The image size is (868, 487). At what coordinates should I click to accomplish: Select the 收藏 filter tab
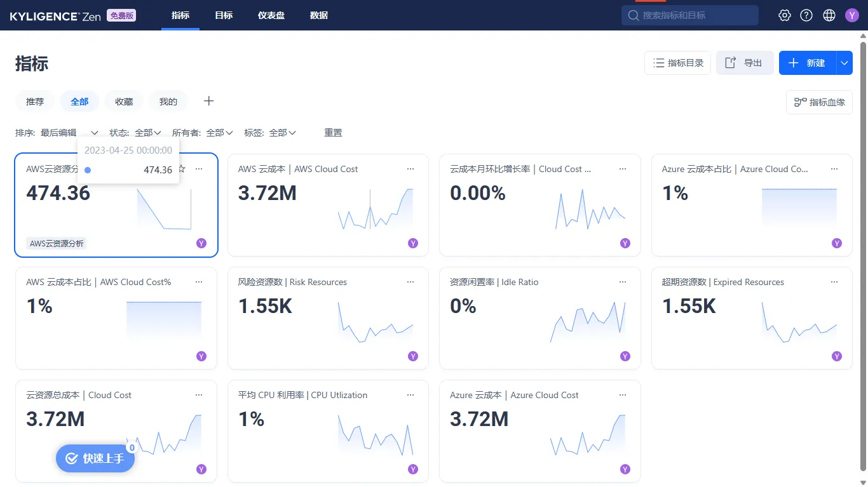pos(124,101)
